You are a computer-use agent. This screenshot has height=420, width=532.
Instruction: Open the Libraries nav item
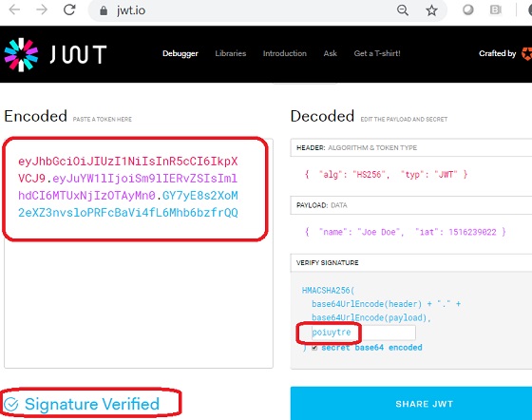(x=230, y=53)
